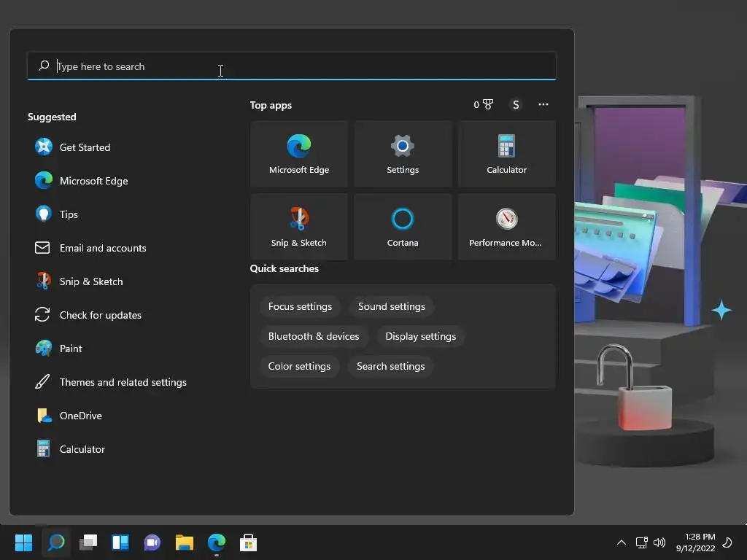Viewport: 747px width, 560px height.
Task: Open Calculator tile in Top apps
Action: 506,154
